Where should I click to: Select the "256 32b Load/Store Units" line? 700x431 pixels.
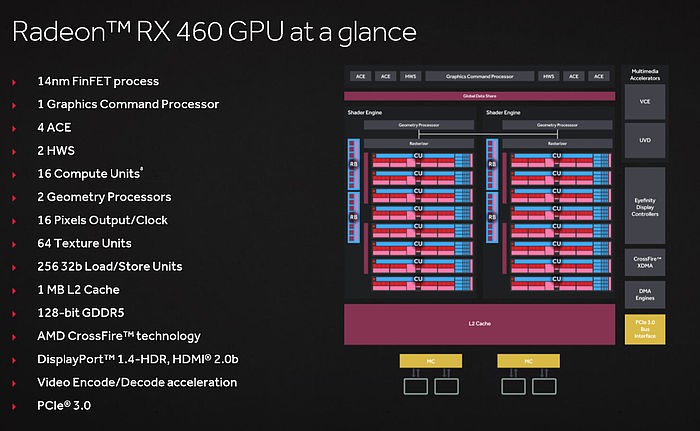(110, 267)
